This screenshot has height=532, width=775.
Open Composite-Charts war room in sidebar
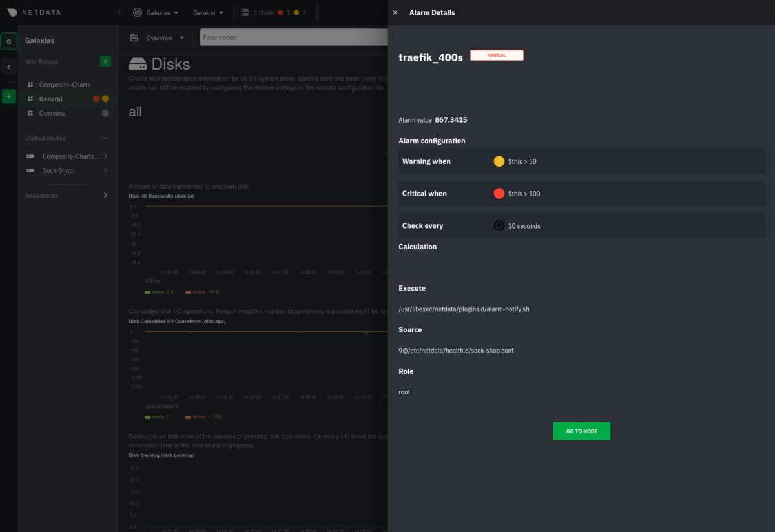pos(64,85)
